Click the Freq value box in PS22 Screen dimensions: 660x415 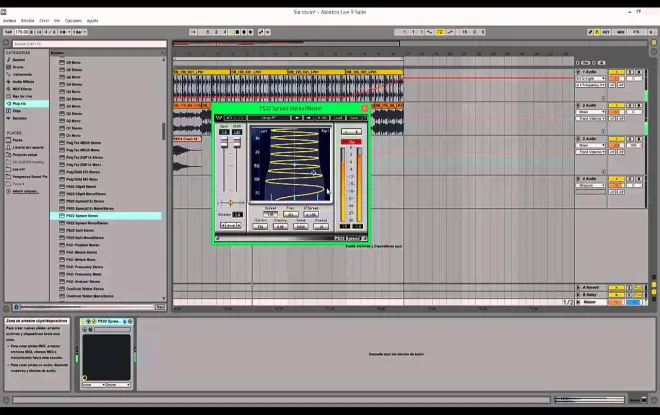click(290, 215)
